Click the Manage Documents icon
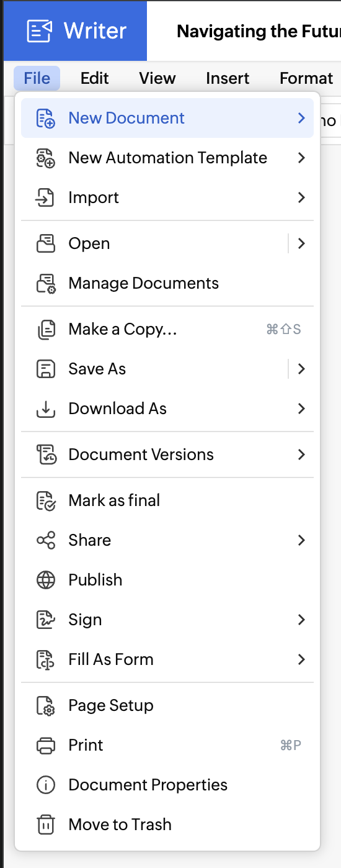The height and width of the screenshot is (868, 341). pyautogui.click(x=46, y=283)
